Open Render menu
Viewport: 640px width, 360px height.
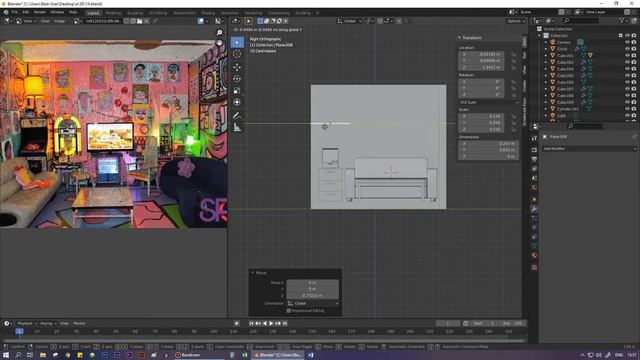click(40, 12)
